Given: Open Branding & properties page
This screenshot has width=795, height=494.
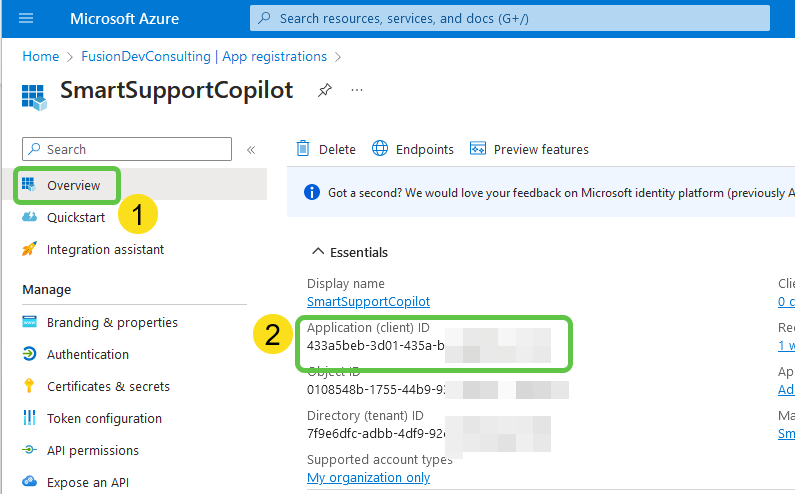Looking at the screenshot, I should [x=112, y=322].
